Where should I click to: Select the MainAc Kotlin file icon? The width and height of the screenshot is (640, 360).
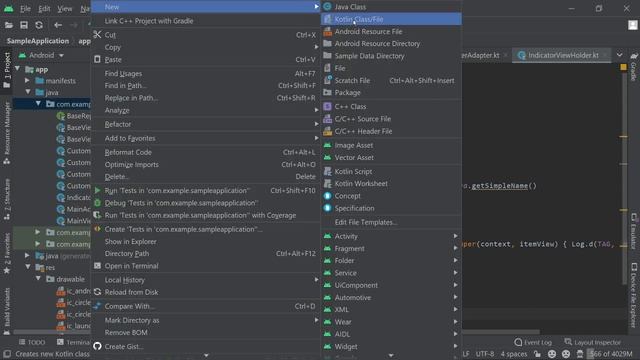[x=61, y=209]
